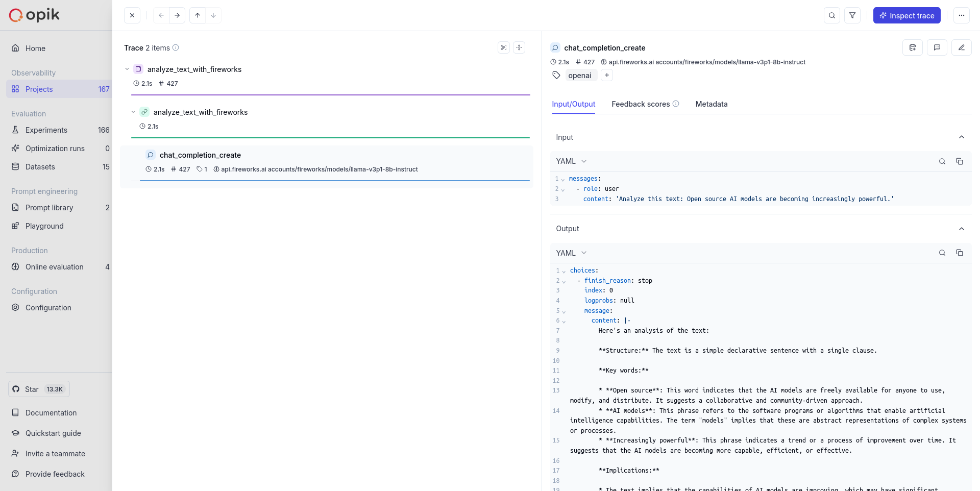Collapse the Input section chevron

962,137
